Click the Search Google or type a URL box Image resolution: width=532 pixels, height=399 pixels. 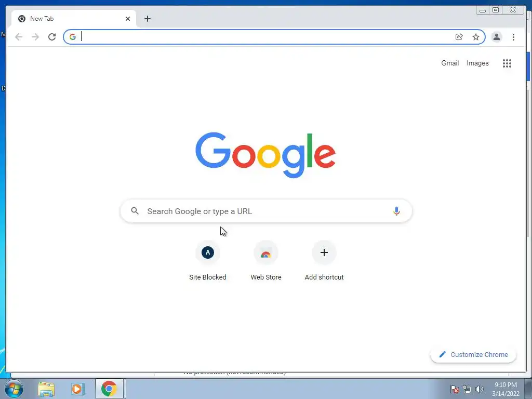pyautogui.click(x=267, y=211)
